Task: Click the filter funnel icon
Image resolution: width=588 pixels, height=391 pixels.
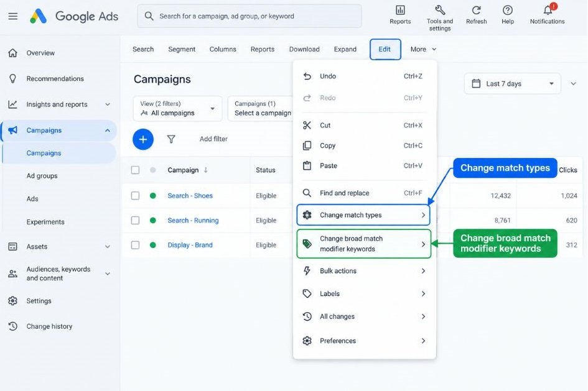Action: [x=171, y=139]
